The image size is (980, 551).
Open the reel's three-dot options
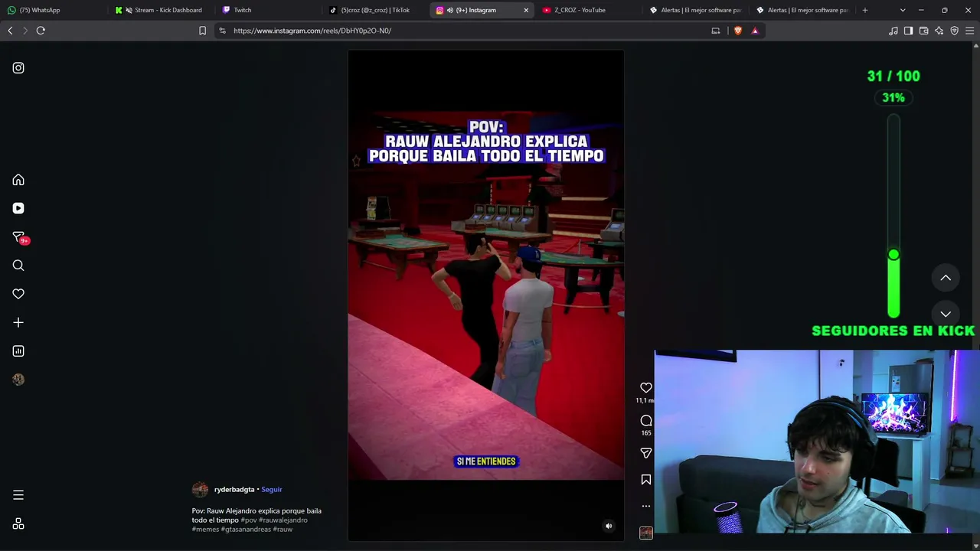pyautogui.click(x=646, y=506)
